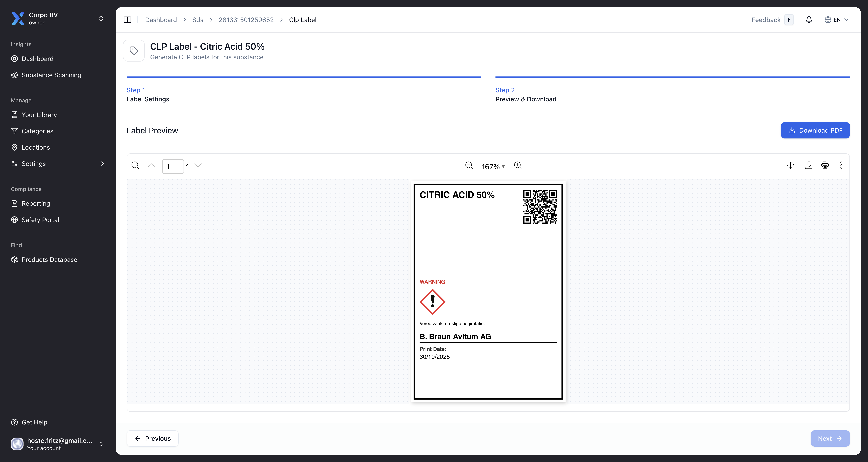This screenshot has width=868, height=462.
Task: Go back with the Previous button
Action: (x=152, y=438)
